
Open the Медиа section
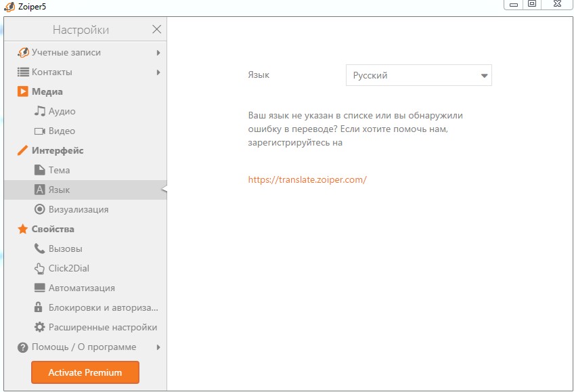85,91
